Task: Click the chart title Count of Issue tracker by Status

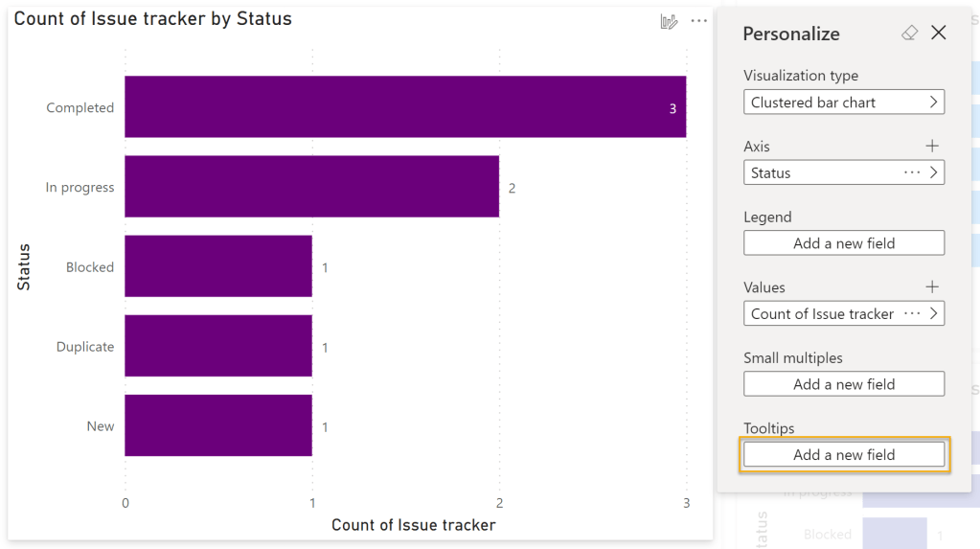Action: click(153, 19)
